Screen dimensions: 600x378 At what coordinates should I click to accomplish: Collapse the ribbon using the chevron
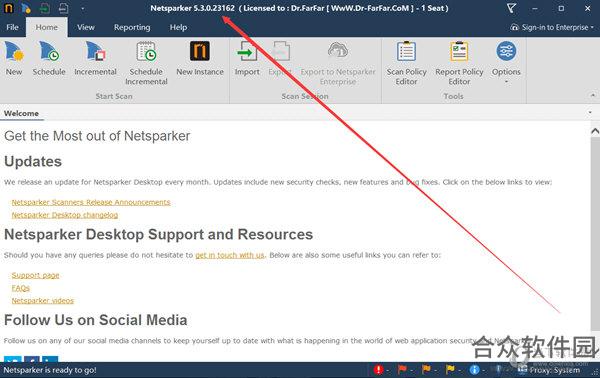[593, 95]
